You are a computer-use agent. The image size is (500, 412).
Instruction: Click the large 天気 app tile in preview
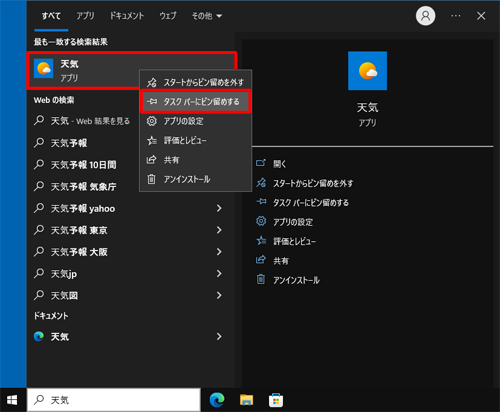[367, 71]
